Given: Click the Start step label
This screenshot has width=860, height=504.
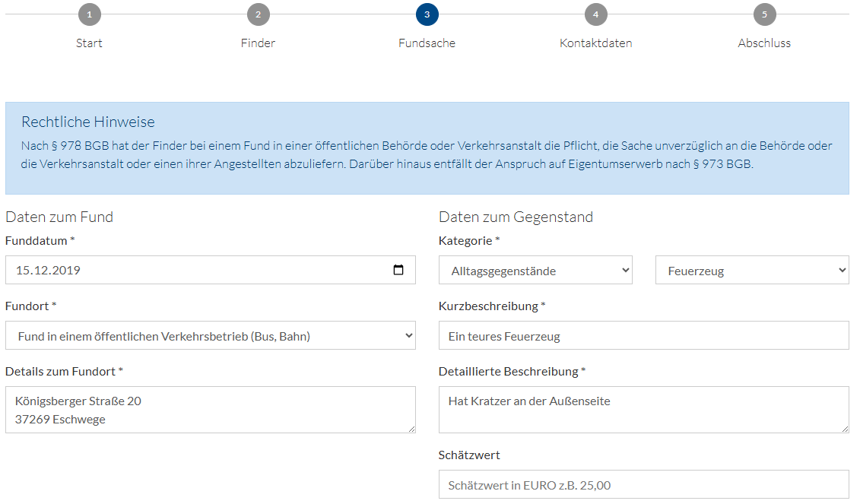Looking at the screenshot, I should click(89, 43).
